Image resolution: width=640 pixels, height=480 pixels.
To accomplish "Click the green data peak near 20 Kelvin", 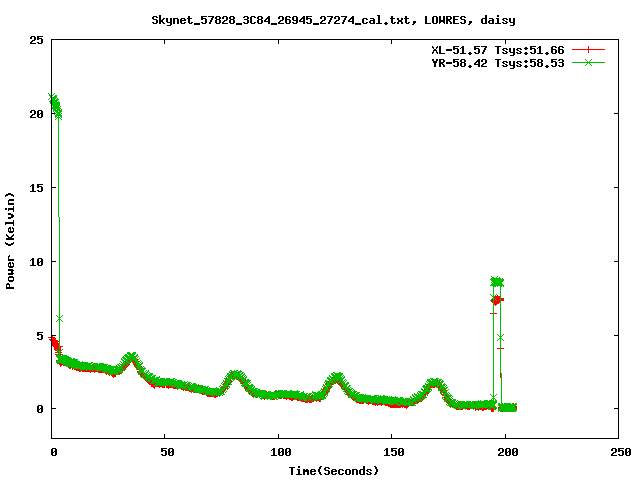I will [55, 105].
